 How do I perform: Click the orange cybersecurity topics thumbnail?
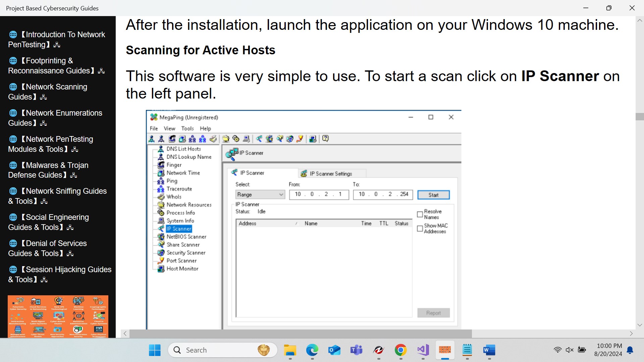pos(58,316)
